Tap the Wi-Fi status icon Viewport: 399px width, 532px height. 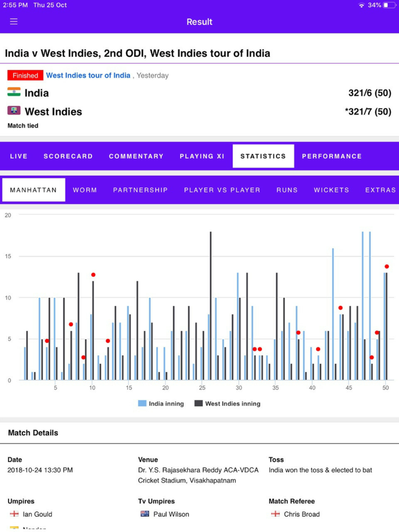pos(361,5)
